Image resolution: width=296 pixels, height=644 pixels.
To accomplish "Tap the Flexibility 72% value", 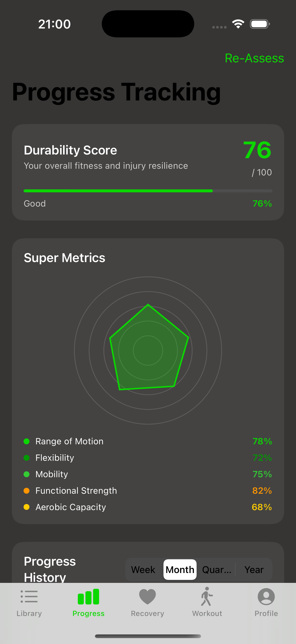I will tap(262, 458).
